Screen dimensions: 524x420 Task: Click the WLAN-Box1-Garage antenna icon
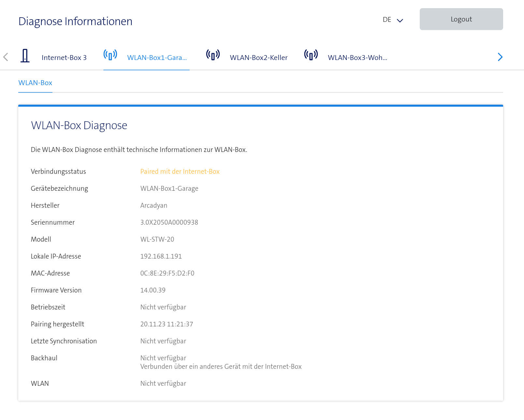(110, 55)
